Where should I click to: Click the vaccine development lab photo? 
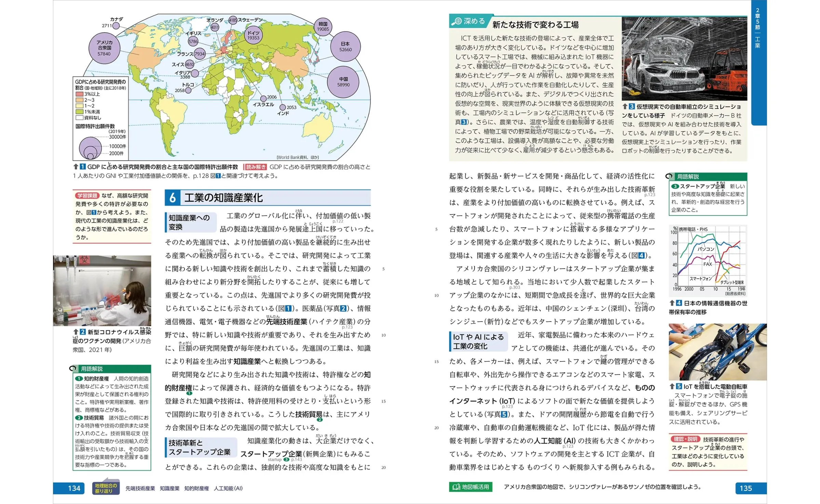(102, 290)
